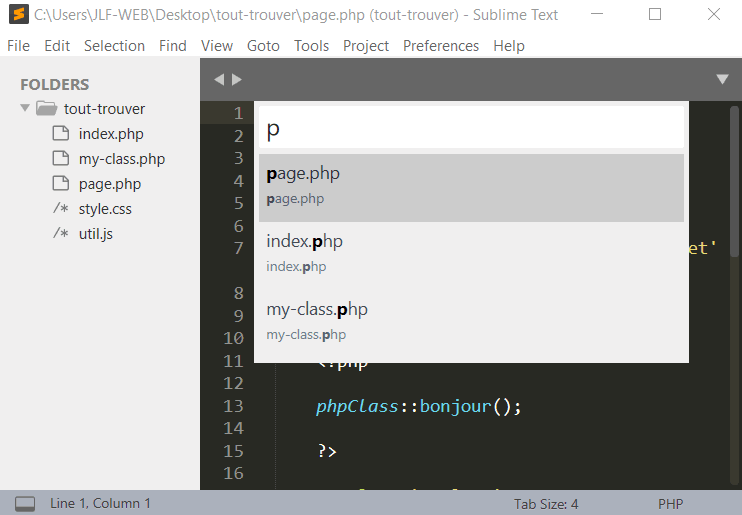The width and height of the screenshot is (742, 515).
Task: Toggle the sidebar panel icon in status bar
Action: 25,504
